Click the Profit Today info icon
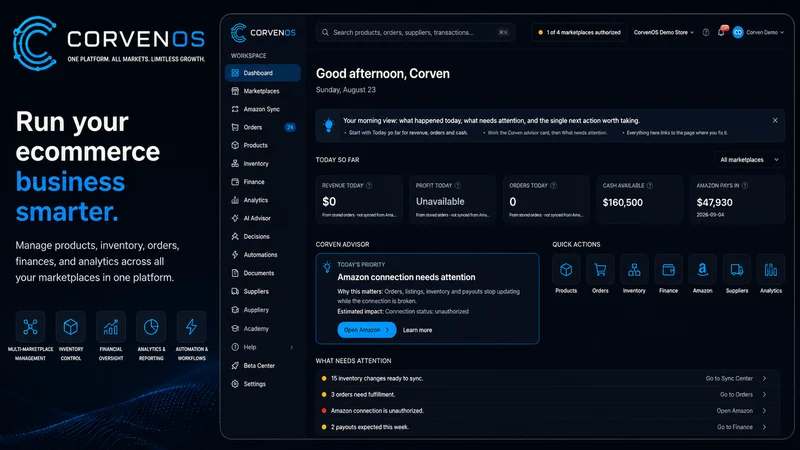The height and width of the screenshot is (450, 800). click(x=458, y=186)
